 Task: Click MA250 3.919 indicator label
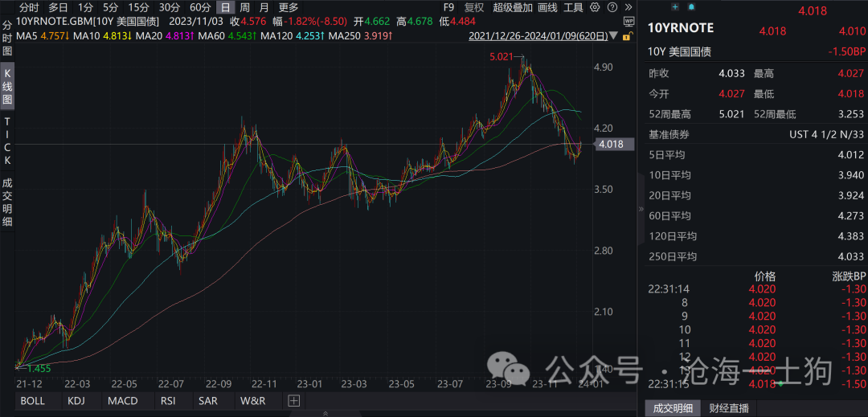pyautogui.click(x=360, y=36)
